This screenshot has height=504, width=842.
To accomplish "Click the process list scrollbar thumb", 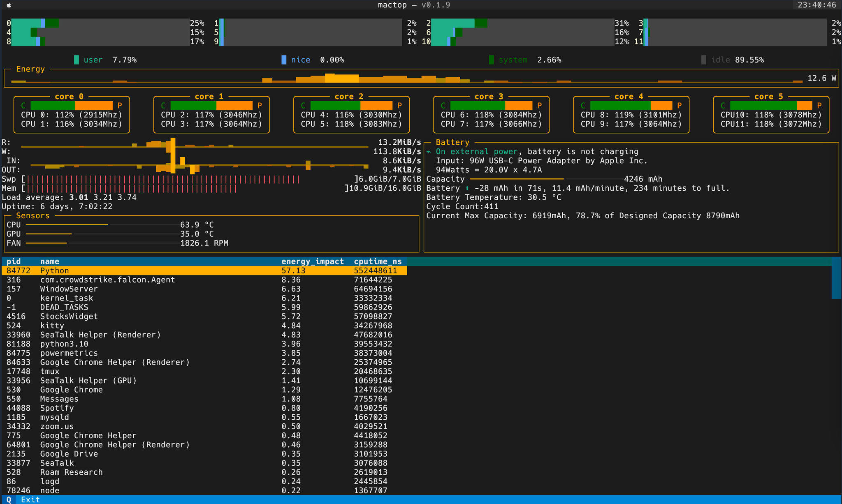I will [836, 279].
